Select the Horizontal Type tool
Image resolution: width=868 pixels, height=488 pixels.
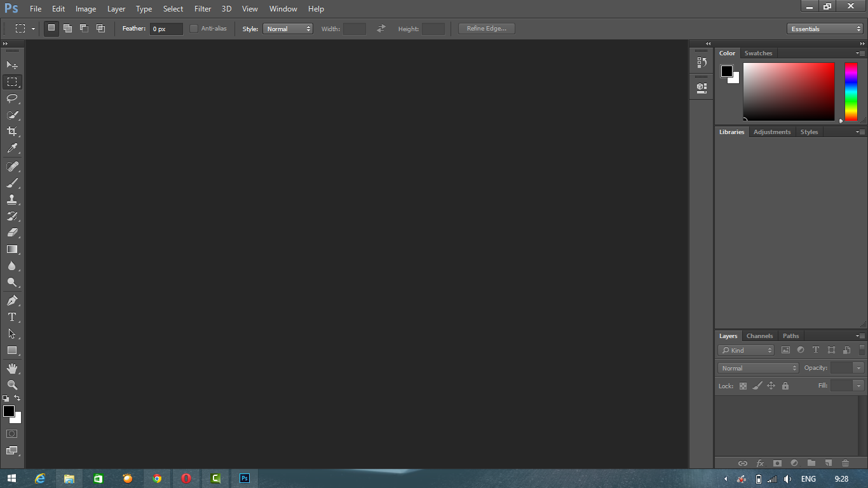12,317
